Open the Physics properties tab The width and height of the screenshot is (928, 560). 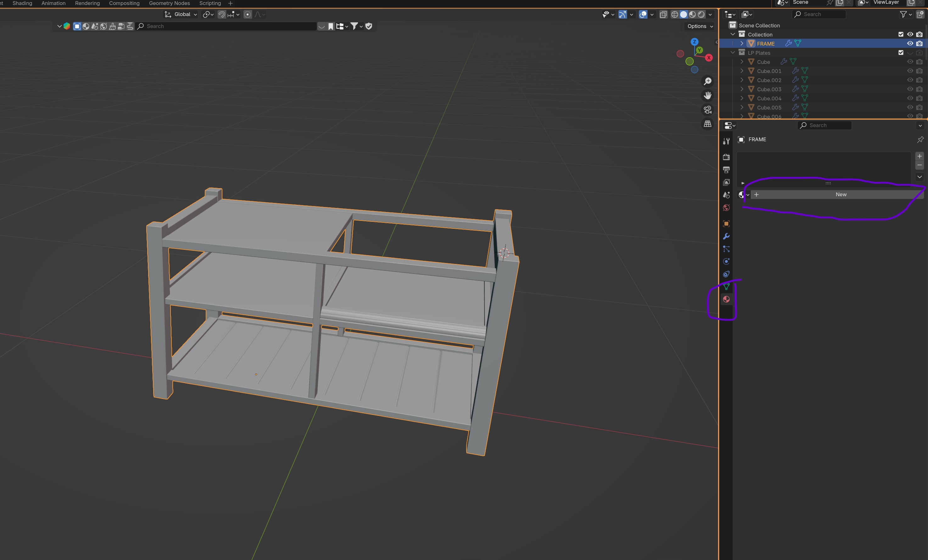click(x=726, y=261)
